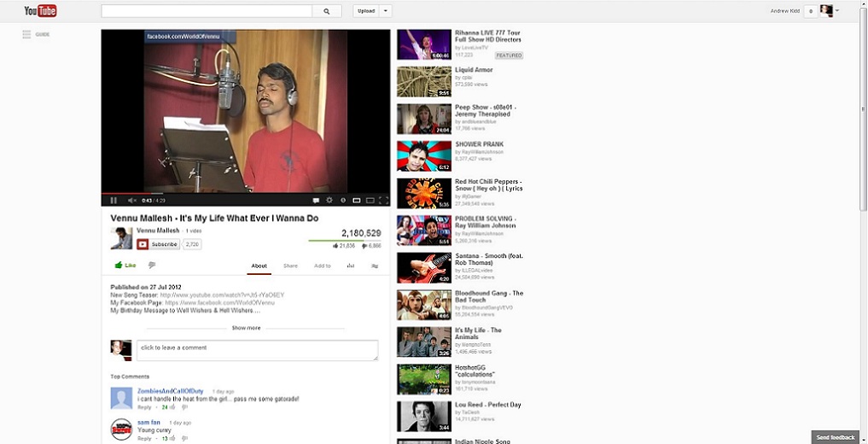The height and width of the screenshot is (444, 868).
Task: Expand description with Show more
Action: click(x=246, y=328)
